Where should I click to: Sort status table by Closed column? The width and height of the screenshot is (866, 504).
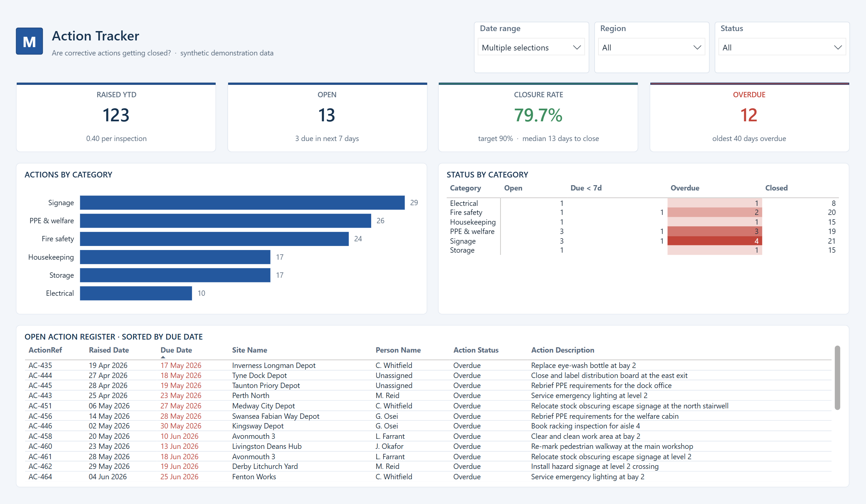pos(776,188)
